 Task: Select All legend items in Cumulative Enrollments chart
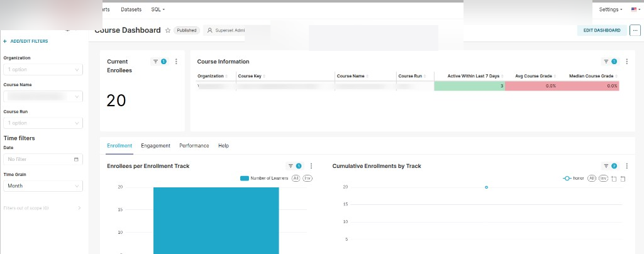tap(591, 178)
